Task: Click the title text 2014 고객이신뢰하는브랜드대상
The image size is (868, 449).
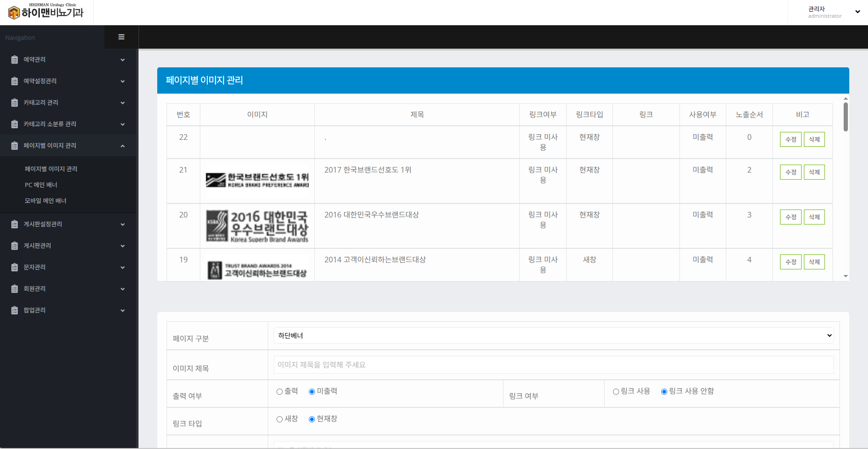Action: (375, 260)
